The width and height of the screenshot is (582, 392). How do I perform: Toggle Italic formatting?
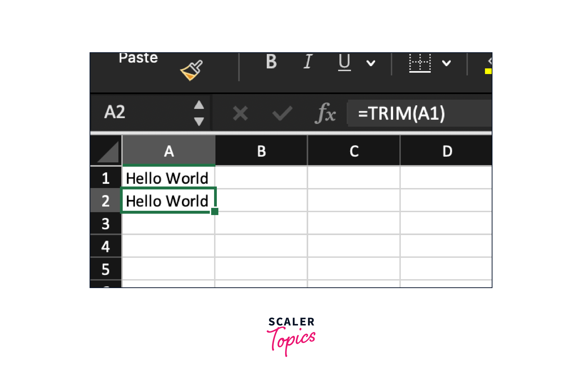coord(308,62)
